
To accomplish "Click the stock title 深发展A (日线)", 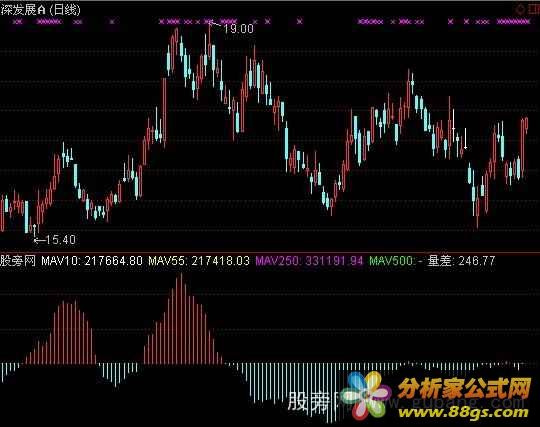I will click(40, 9).
